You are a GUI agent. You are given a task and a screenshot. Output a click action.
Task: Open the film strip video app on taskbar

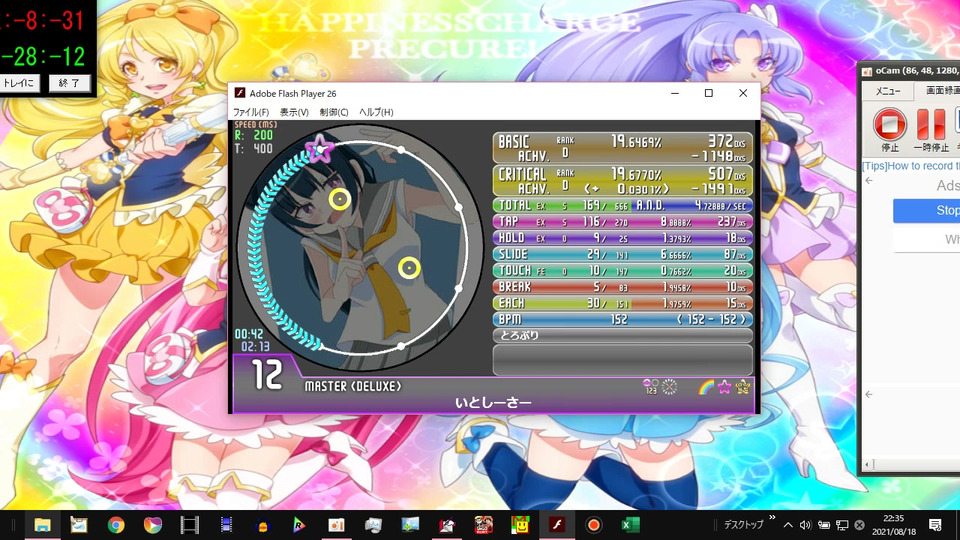(189, 525)
